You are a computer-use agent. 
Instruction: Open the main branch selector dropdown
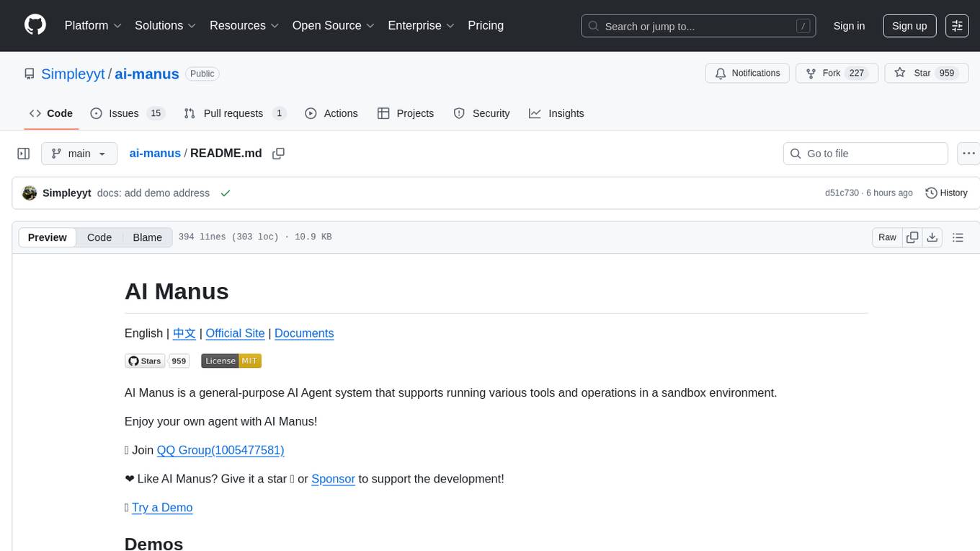pos(79,154)
